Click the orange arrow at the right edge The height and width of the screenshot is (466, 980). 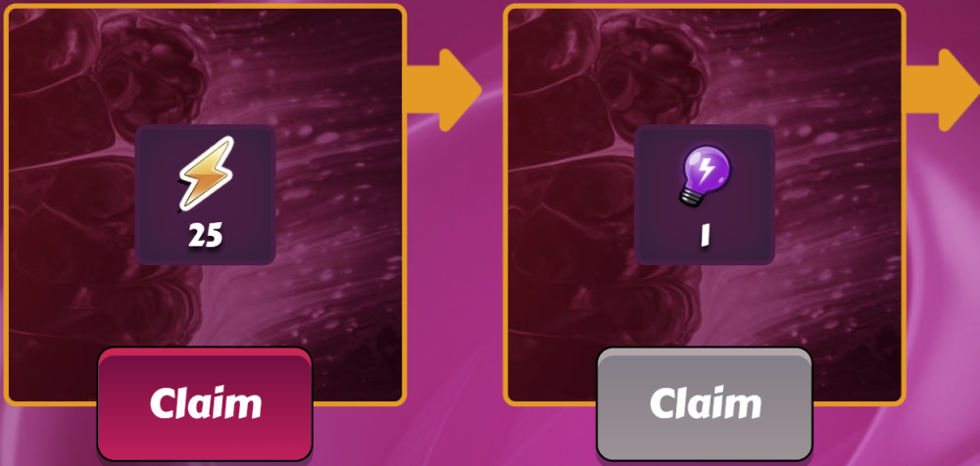pos(943,90)
